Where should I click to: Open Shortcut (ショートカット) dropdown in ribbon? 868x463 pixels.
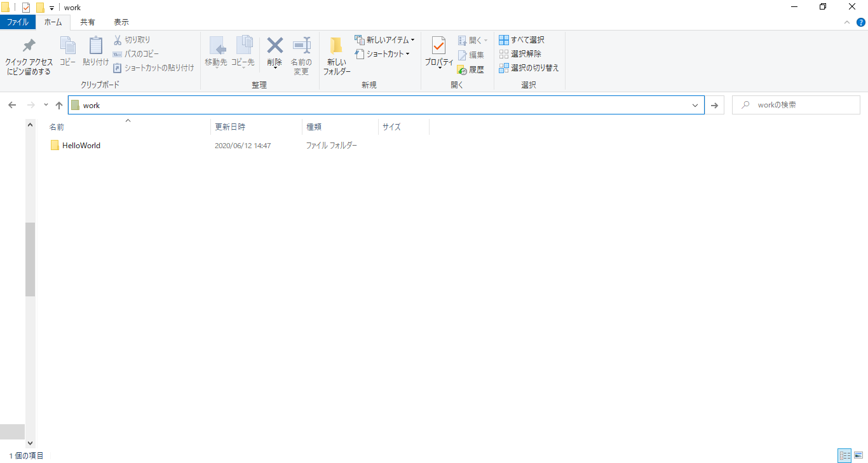click(x=383, y=54)
